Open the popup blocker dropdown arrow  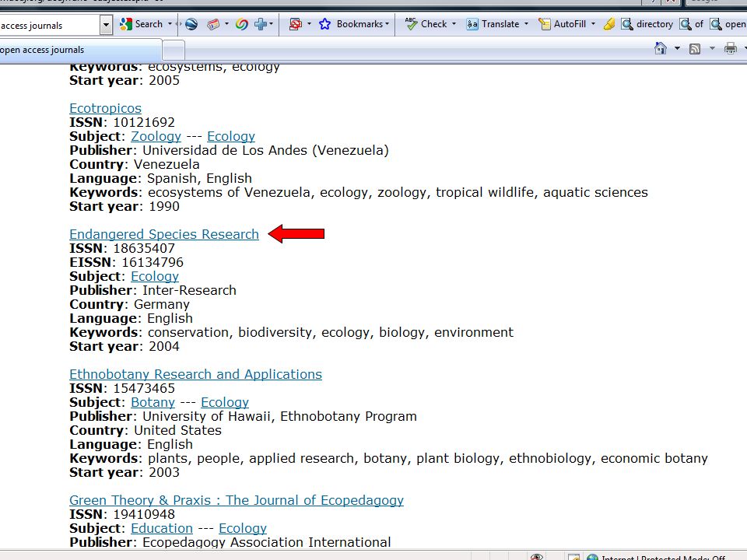(309, 24)
